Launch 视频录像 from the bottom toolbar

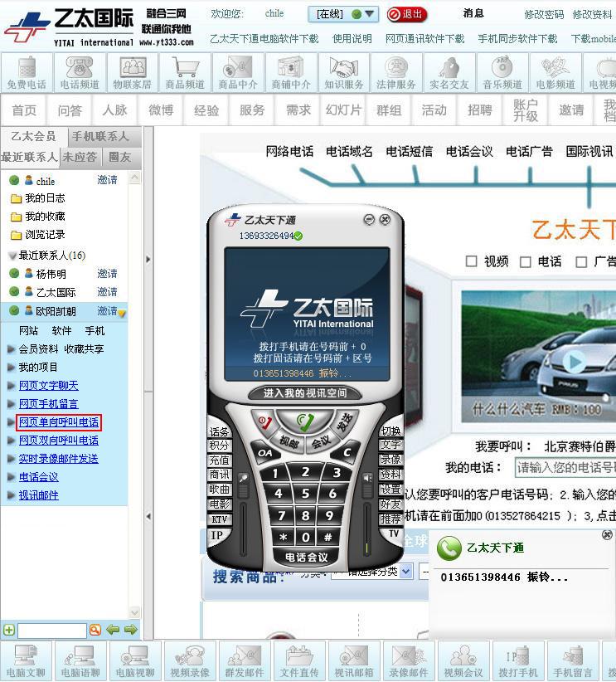click(x=190, y=660)
